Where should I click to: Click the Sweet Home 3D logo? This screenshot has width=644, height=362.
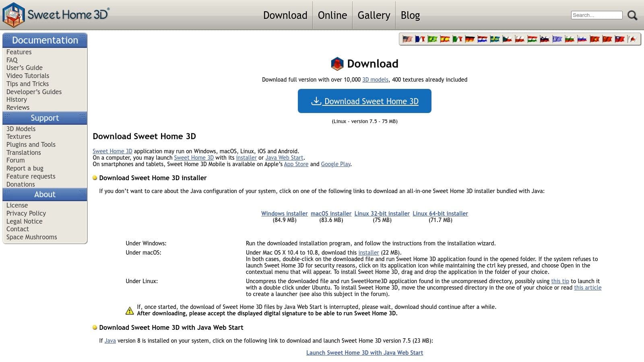tap(56, 15)
